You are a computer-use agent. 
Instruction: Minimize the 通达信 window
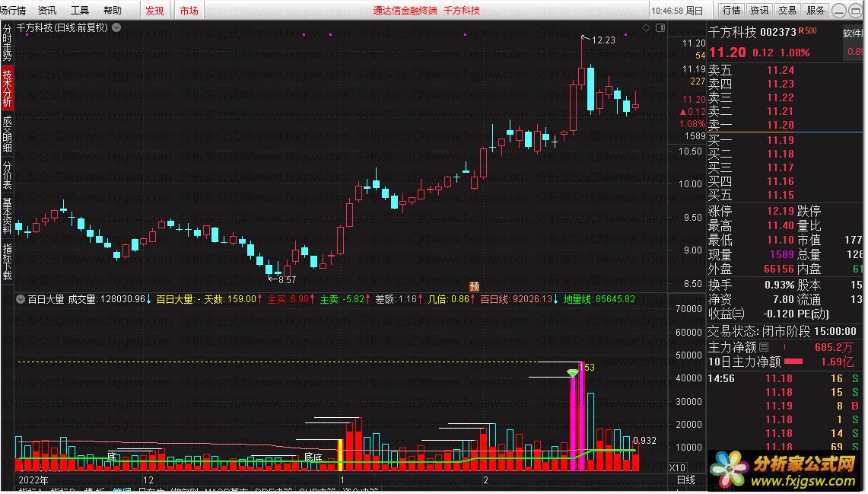pos(840,11)
